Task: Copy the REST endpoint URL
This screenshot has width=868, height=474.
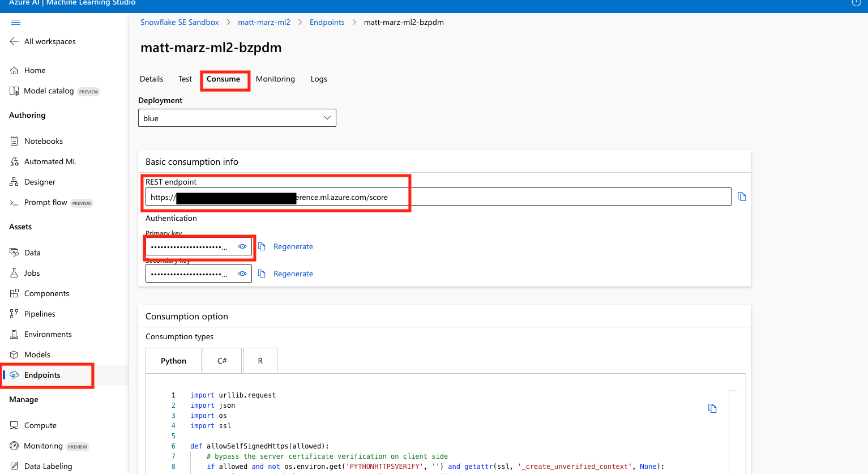Action: point(742,197)
